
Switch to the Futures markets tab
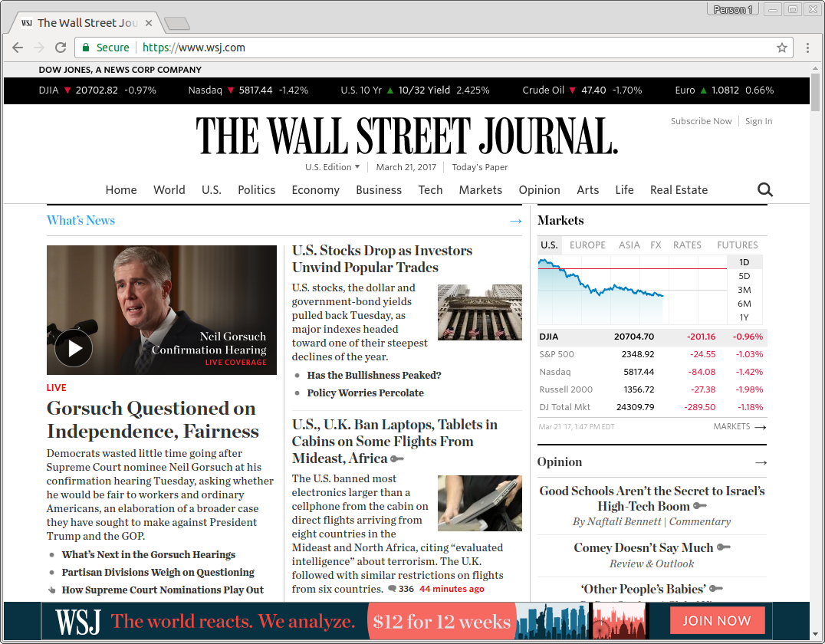737,245
